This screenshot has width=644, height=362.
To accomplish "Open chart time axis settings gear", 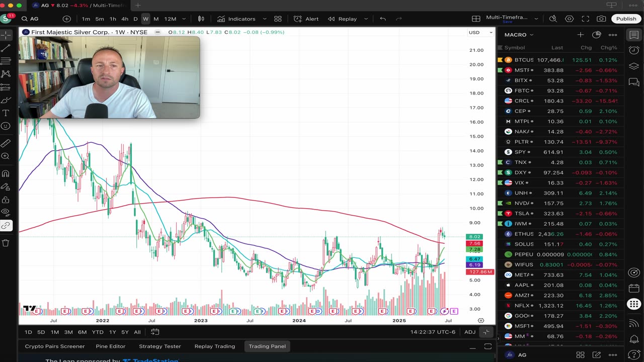I will 481,320.
